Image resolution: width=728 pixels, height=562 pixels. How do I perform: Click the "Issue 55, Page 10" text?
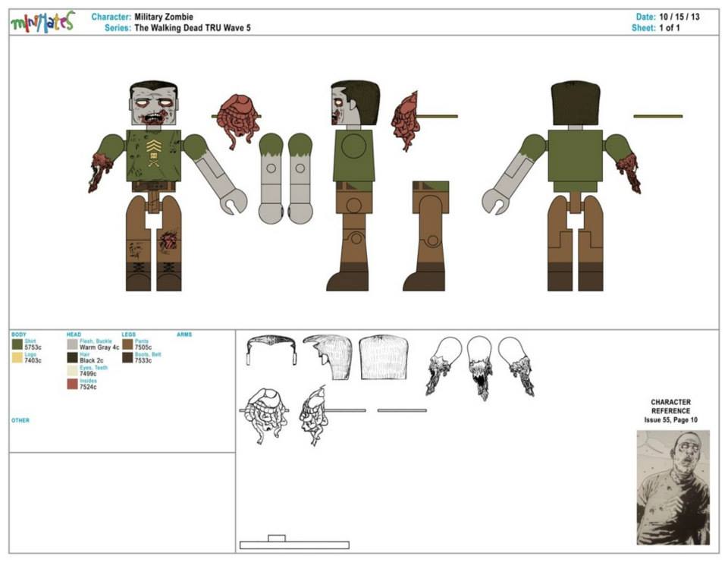click(x=671, y=420)
